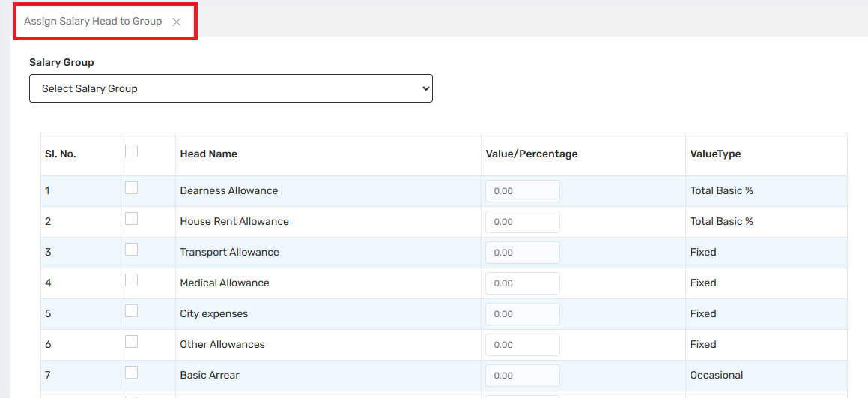Select the House Rent Allowance text
Image resolution: width=868 pixels, height=398 pixels.
click(234, 222)
